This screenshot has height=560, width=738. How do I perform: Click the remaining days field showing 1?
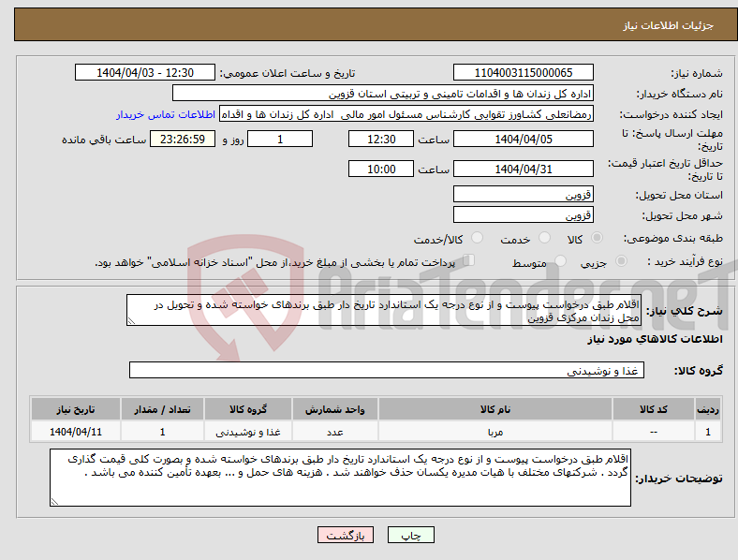(x=280, y=139)
